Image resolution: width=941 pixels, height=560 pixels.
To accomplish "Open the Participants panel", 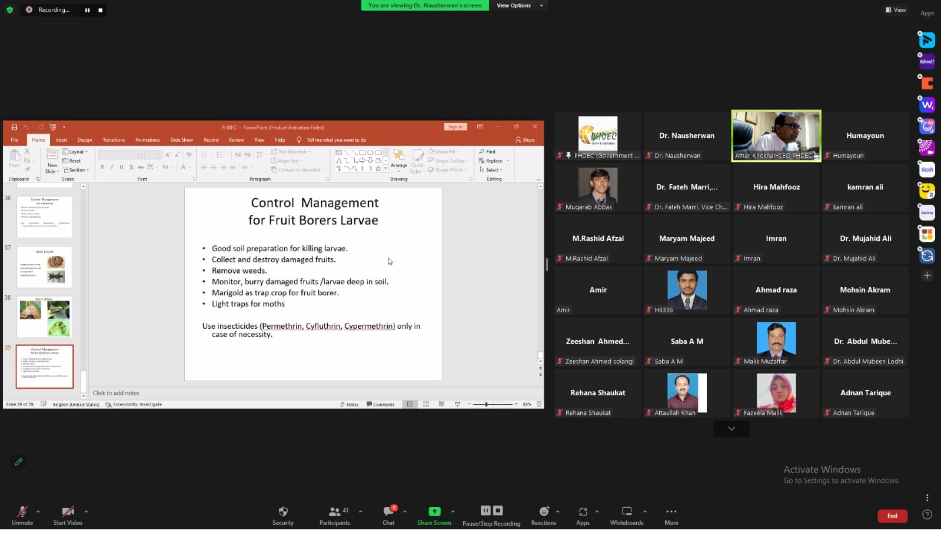I will [334, 511].
